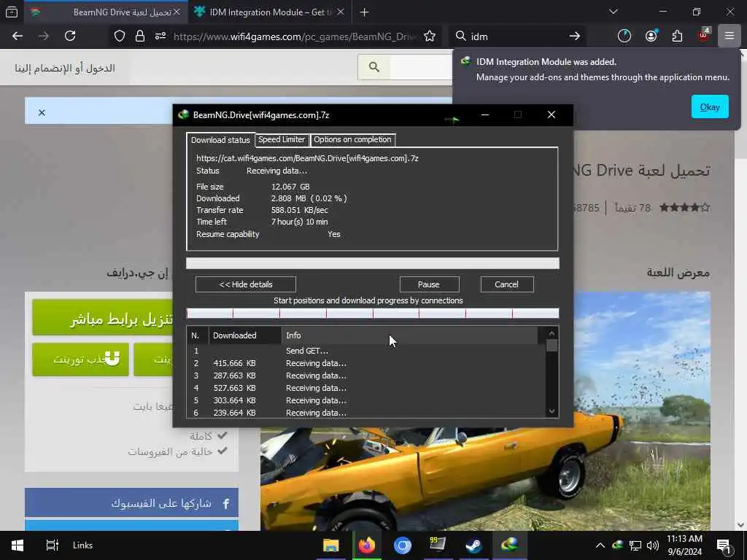Open a new tab with the plus icon
Viewport: 747px width, 560px height.
tap(365, 12)
